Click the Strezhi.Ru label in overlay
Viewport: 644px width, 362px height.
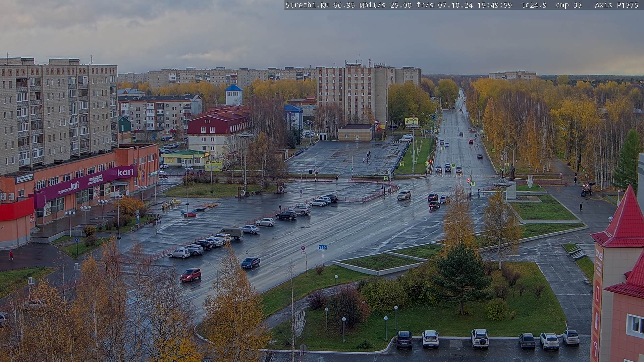(x=307, y=5)
